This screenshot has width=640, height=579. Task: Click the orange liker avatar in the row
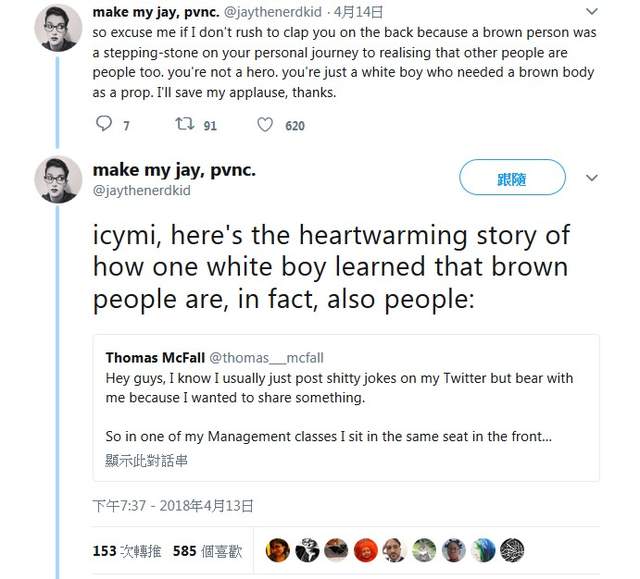(366, 550)
